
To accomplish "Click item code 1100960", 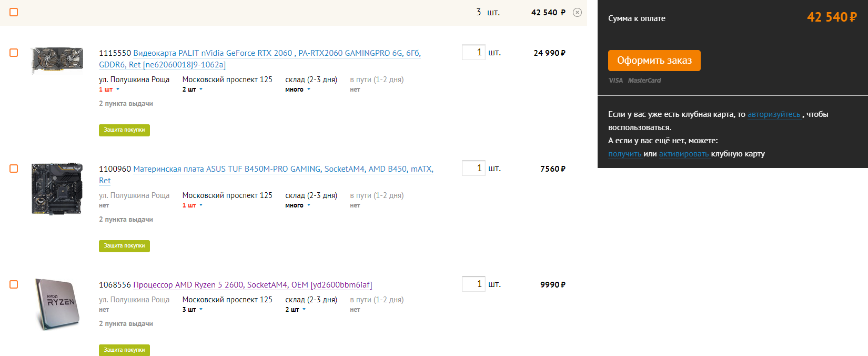I will click(x=115, y=169).
